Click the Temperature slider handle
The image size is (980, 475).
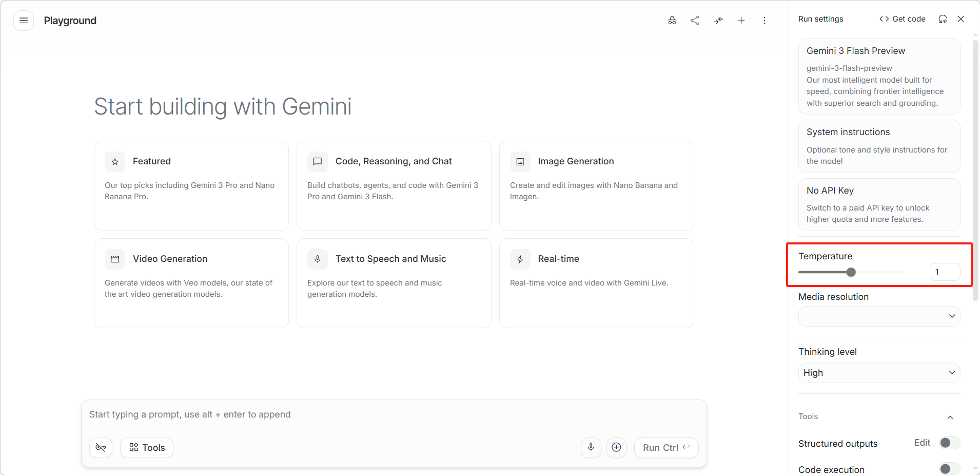click(851, 272)
